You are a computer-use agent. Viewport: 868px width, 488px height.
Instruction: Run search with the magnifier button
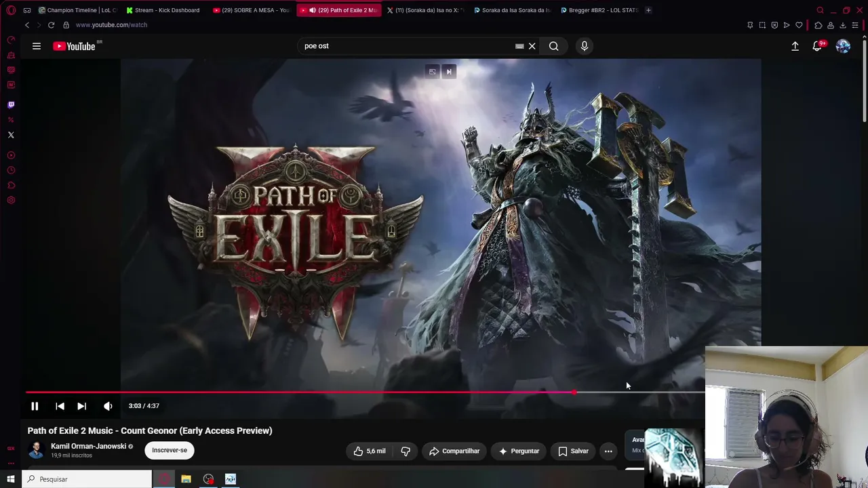[x=554, y=46]
